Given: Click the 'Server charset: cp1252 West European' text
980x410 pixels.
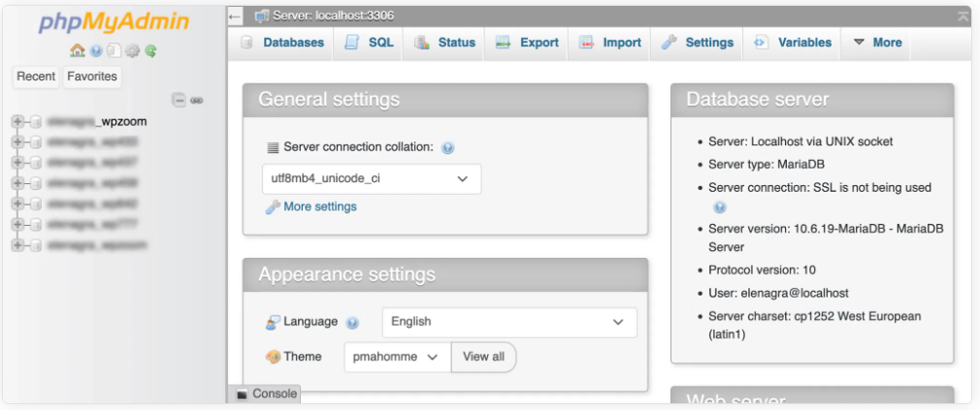Looking at the screenshot, I should coord(815,316).
